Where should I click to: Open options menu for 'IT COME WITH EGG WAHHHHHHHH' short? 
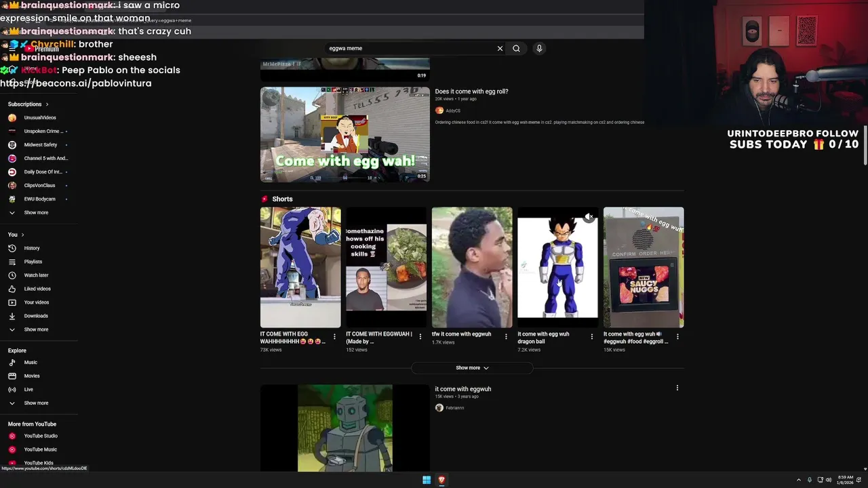334,336
